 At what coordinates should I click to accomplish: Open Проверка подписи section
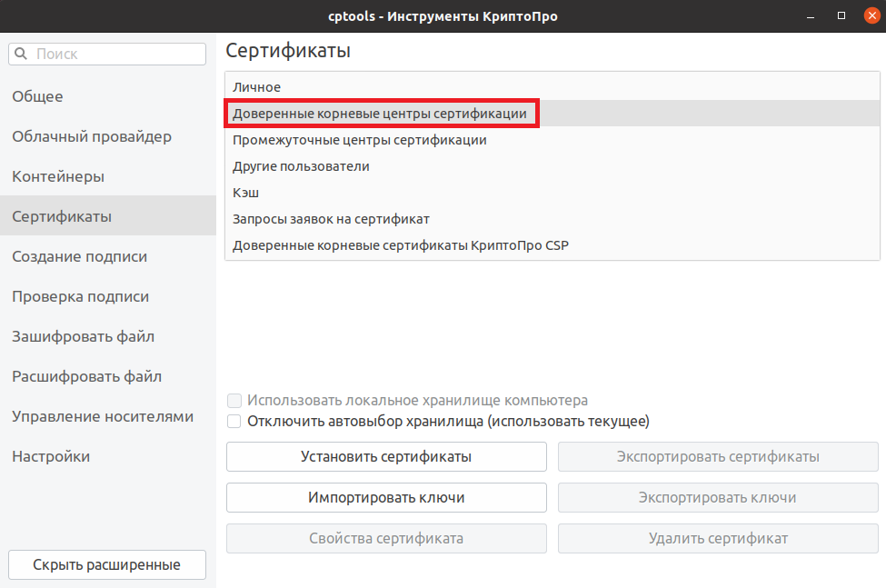click(x=80, y=296)
